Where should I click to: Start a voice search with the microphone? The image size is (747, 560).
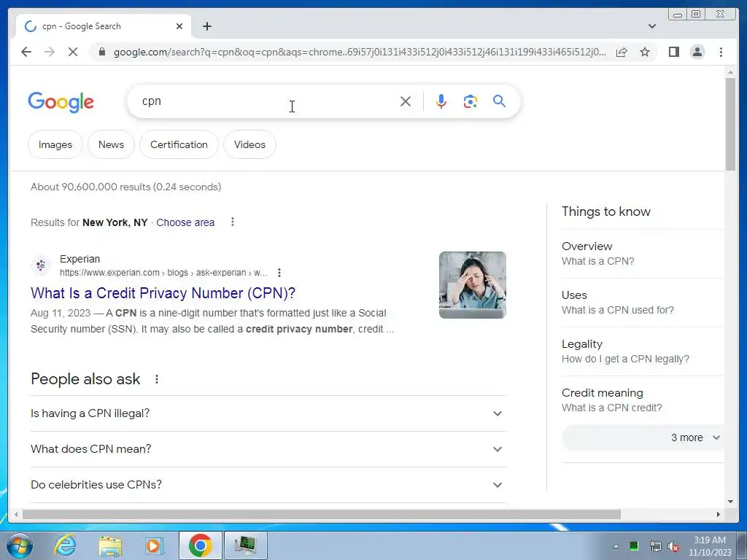click(x=441, y=101)
